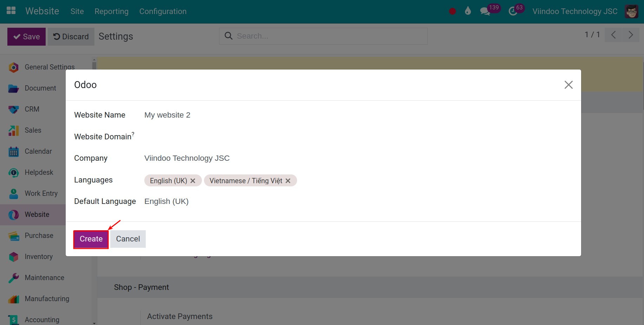Click the red recording dot icon
Image resolution: width=644 pixels, height=325 pixels.
pos(452,11)
